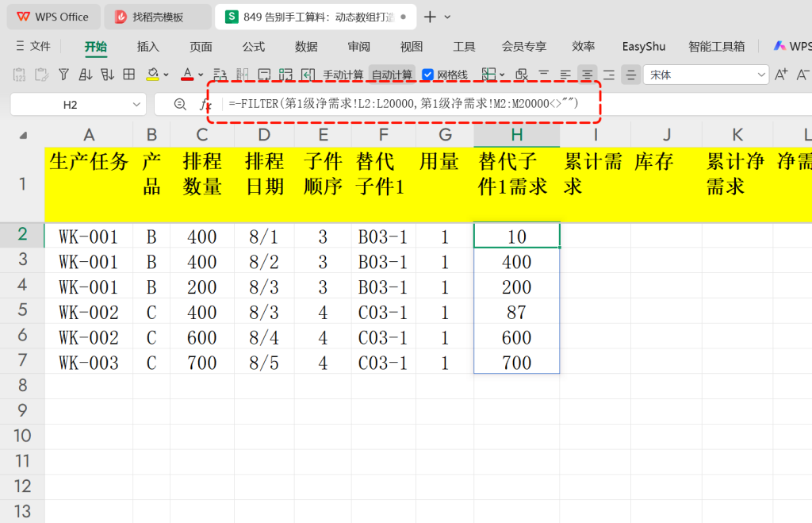The width and height of the screenshot is (812, 523).
Task: Click the name box showing H2
Action: [71, 105]
